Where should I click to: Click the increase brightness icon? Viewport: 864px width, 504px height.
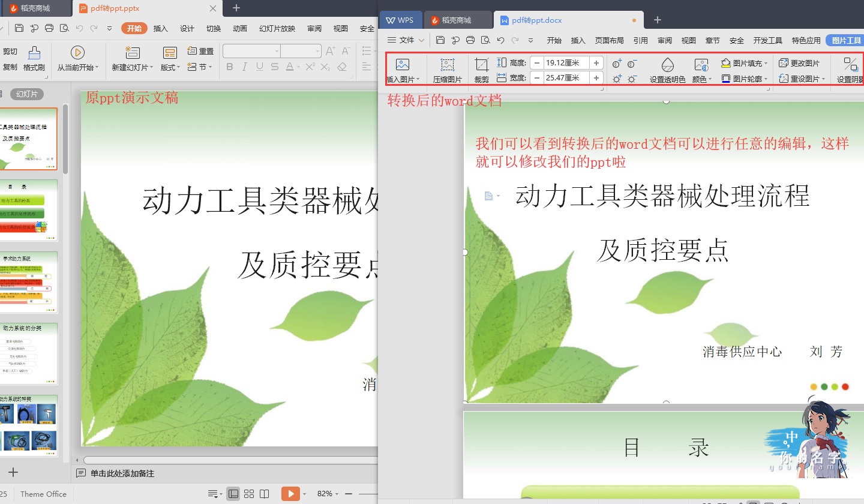click(616, 79)
